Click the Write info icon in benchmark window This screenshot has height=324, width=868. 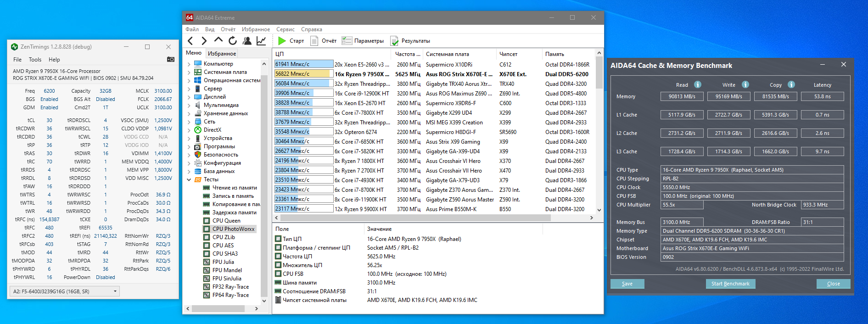point(745,84)
